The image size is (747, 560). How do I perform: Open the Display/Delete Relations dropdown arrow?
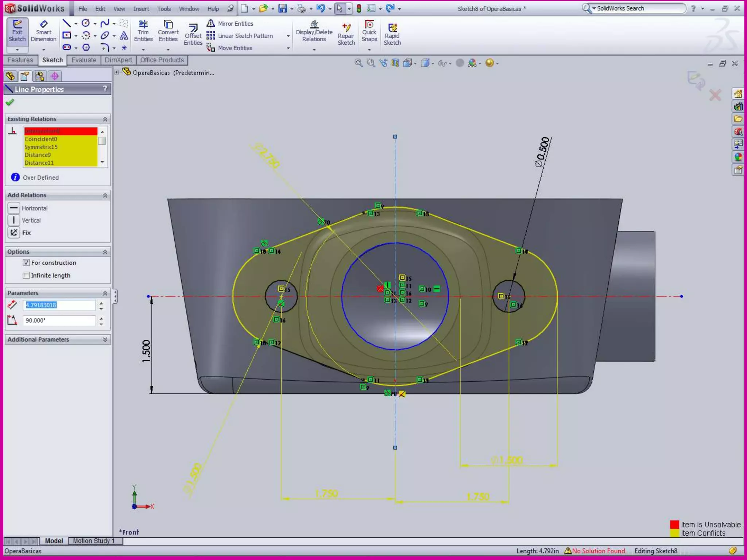(x=314, y=49)
